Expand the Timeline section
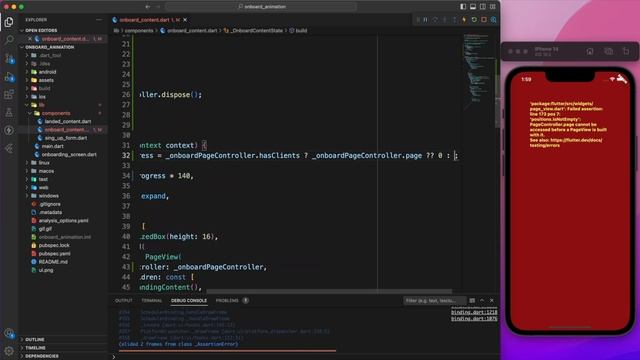 (35, 348)
